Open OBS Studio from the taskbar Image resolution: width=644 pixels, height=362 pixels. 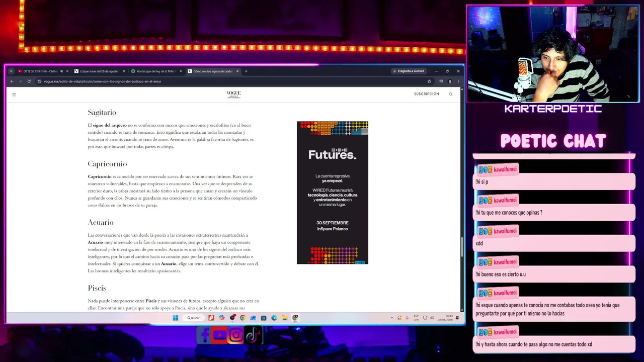pyautogui.click(x=232, y=318)
